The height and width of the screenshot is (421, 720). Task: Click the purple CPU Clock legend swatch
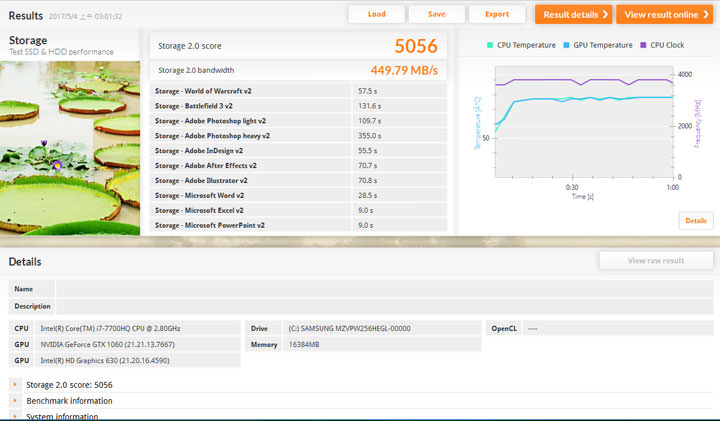644,45
